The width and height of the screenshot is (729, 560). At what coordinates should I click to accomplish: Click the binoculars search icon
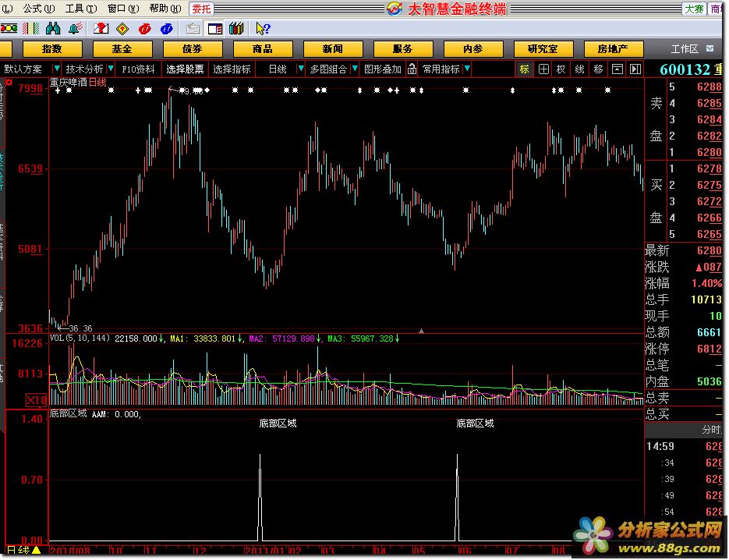click(x=53, y=29)
